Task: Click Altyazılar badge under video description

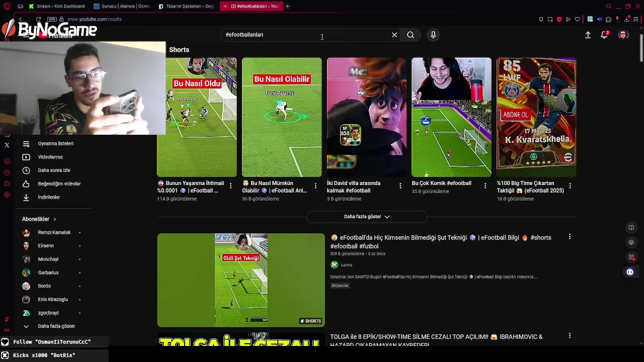Action: (340, 286)
